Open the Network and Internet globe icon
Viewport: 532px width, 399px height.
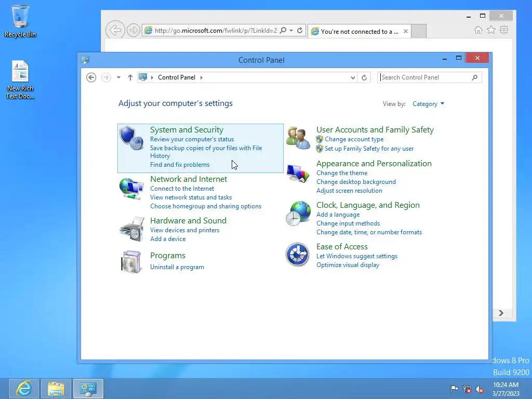click(x=131, y=188)
